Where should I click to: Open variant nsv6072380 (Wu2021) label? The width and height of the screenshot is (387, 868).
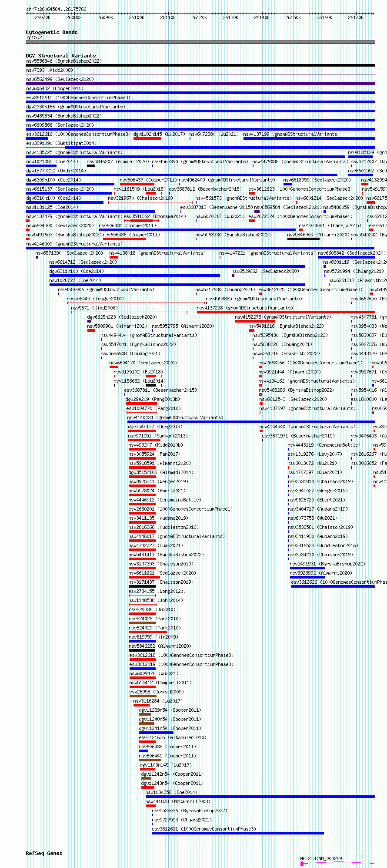[214, 135]
